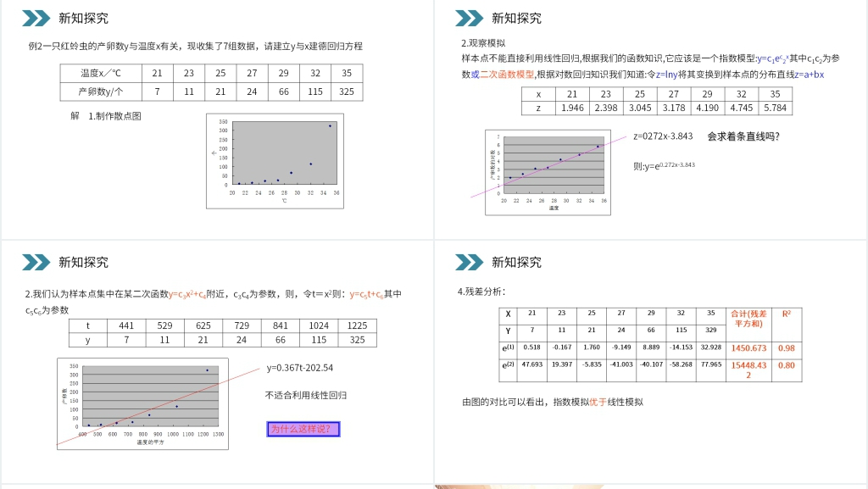Select the 合计(残差平方和) header cell
The width and height of the screenshot is (868, 489).
(748, 318)
